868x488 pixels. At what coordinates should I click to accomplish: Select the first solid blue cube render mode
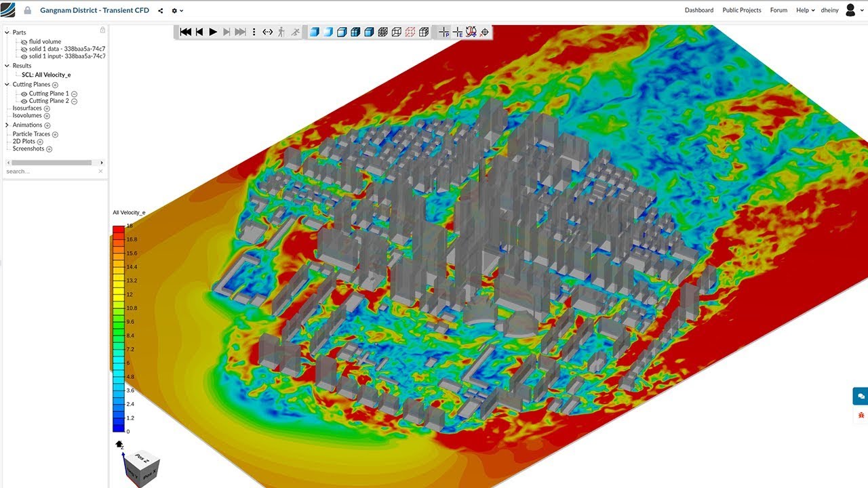pos(315,32)
